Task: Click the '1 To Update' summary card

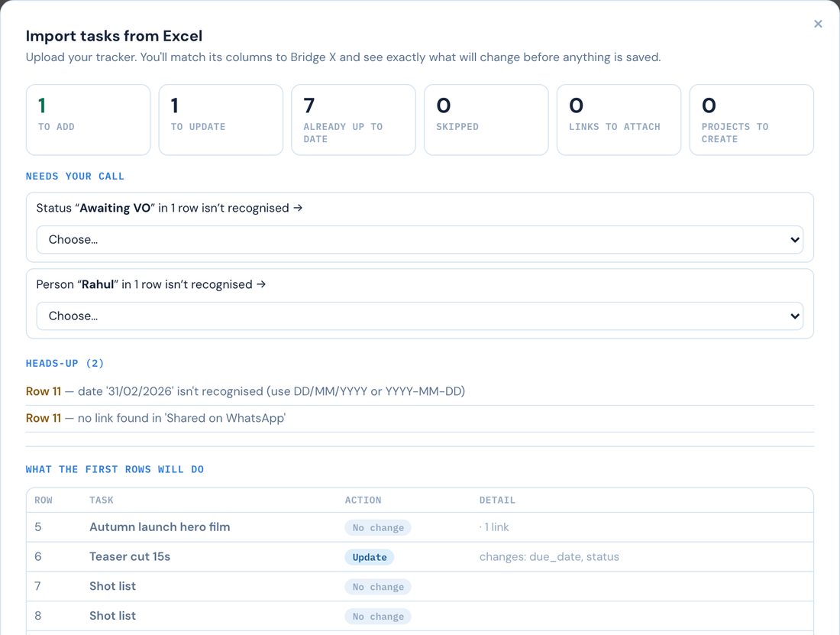Action: coord(221,120)
